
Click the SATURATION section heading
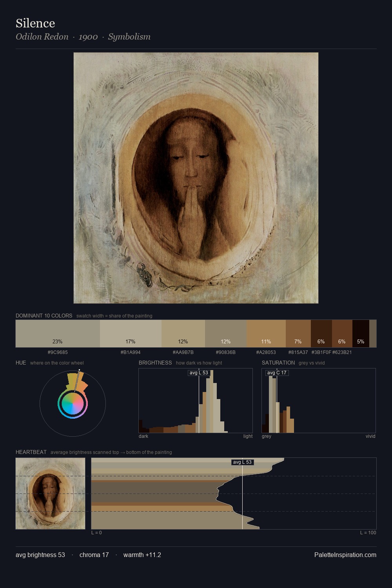(278, 363)
